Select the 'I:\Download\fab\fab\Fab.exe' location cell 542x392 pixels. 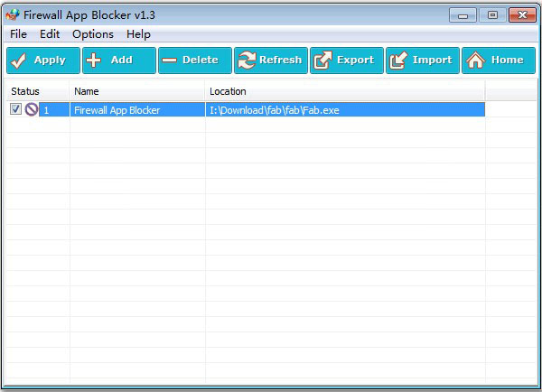pyautogui.click(x=346, y=110)
